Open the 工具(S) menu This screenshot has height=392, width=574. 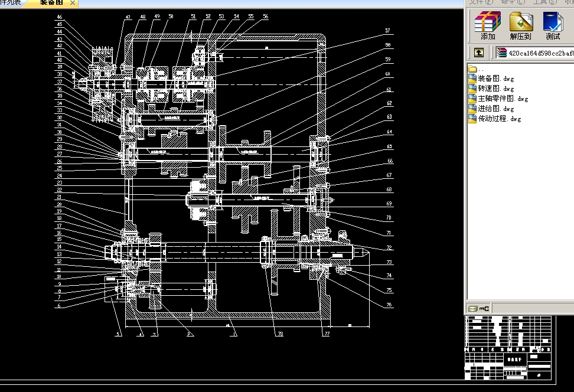(544, 2)
